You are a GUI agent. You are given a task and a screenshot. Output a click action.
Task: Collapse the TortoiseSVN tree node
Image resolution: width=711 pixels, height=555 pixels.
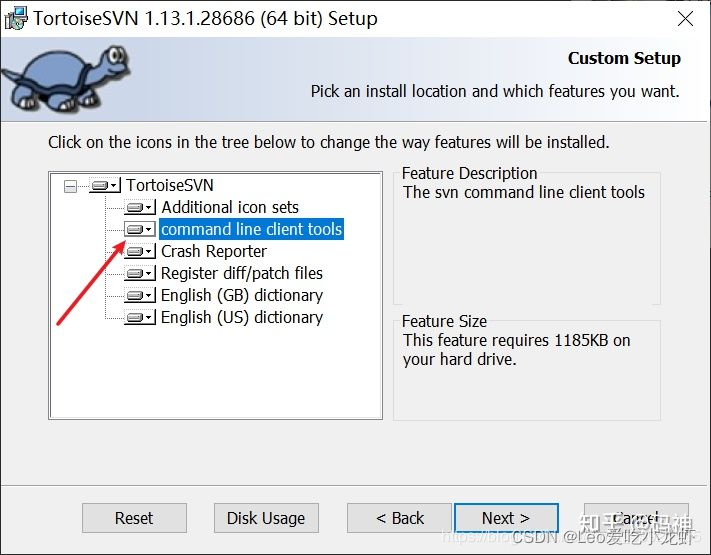pyautogui.click(x=70, y=186)
